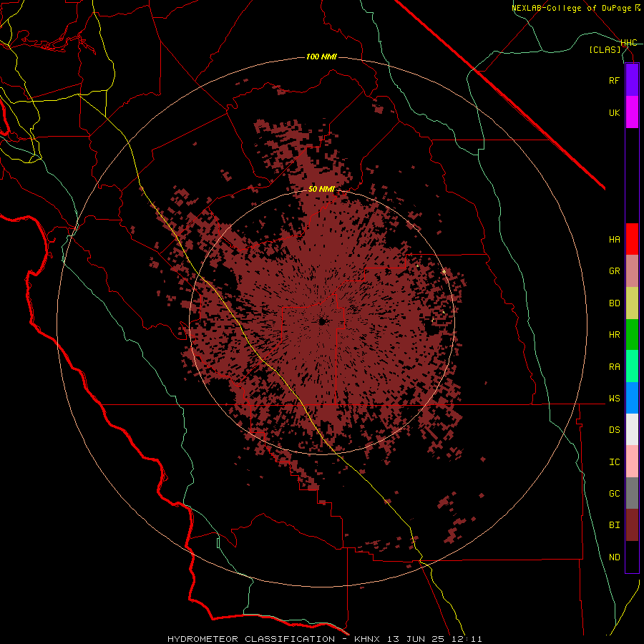This screenshot has height=644, width=644.
Task: Click the RF legend label
Action: (x=615, y=80)
